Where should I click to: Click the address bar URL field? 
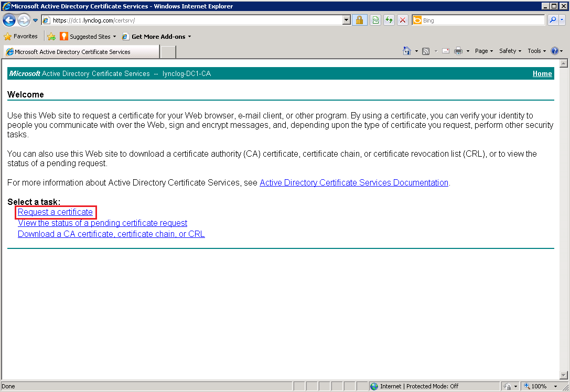click(x=192, y=20)
